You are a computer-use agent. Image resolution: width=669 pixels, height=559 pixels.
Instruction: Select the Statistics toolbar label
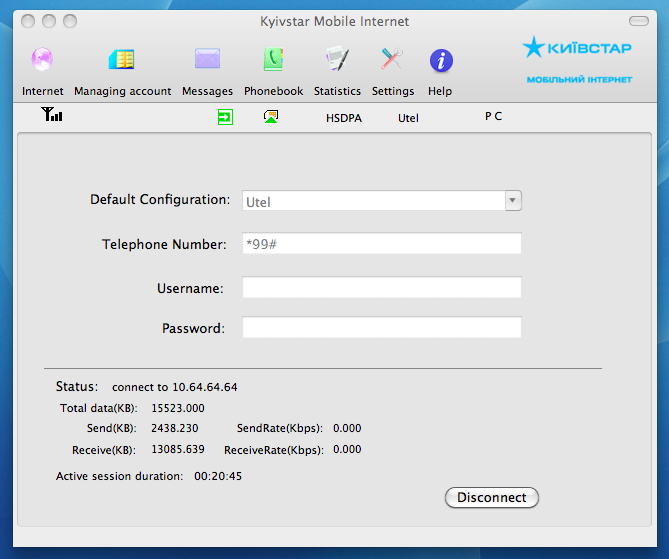coord(337,91)
